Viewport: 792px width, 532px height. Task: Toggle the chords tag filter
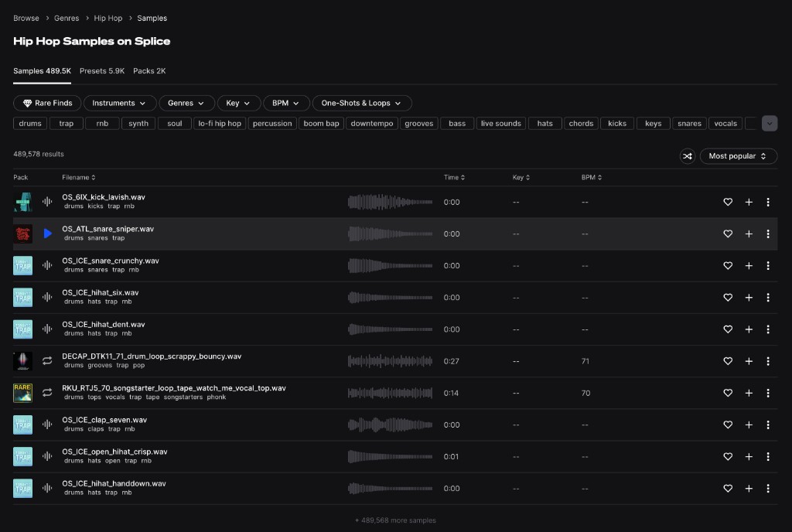point(581,123)
